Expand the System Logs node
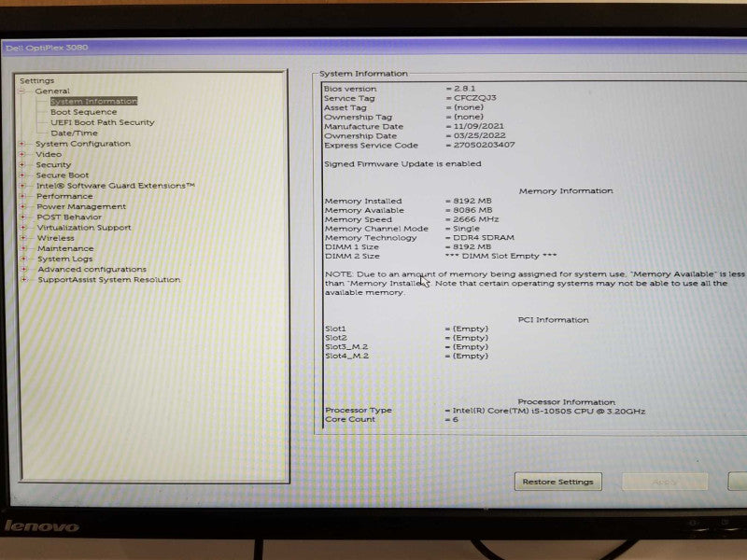 23,259
